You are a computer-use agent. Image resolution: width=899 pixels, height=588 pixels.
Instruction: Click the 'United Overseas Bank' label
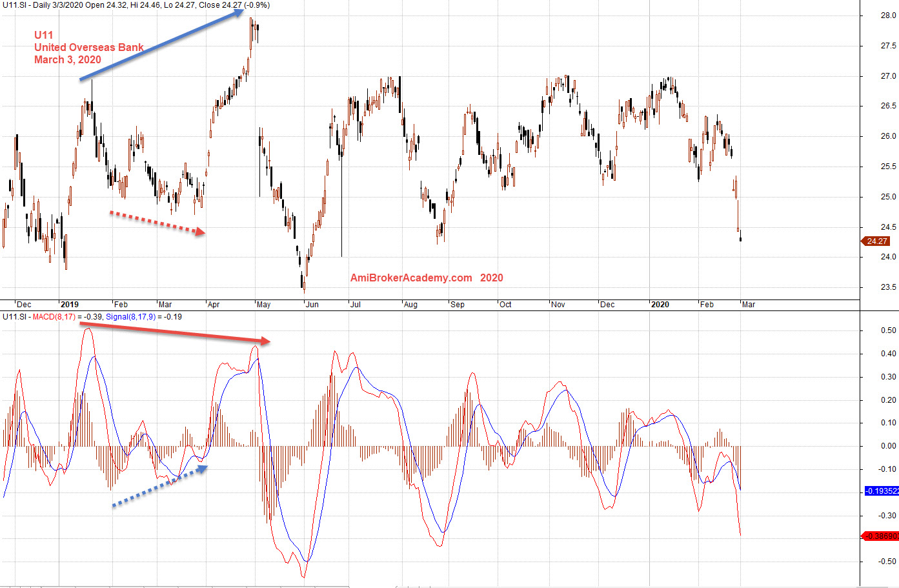point(89,47)
